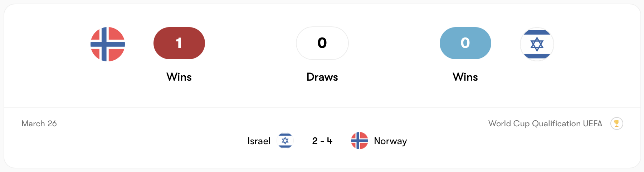Click the word Qualification in the competition name
Screen dimensions: 644x172
point(556,123)
